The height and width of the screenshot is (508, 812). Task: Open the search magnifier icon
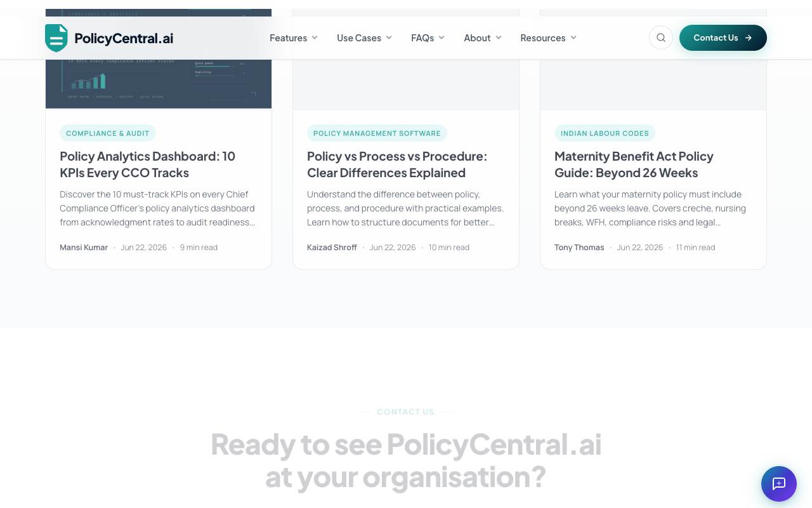click(x=661, y=37)
